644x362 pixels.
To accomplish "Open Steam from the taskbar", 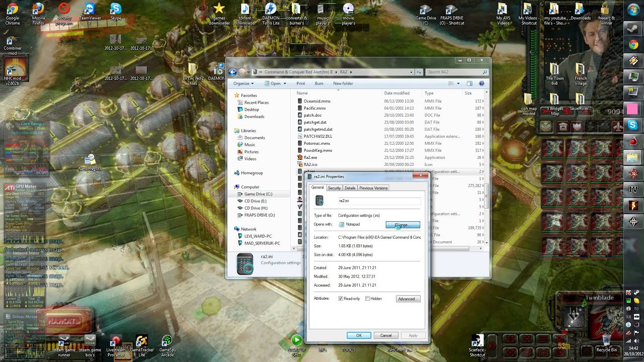I will (x=633, y=28).
